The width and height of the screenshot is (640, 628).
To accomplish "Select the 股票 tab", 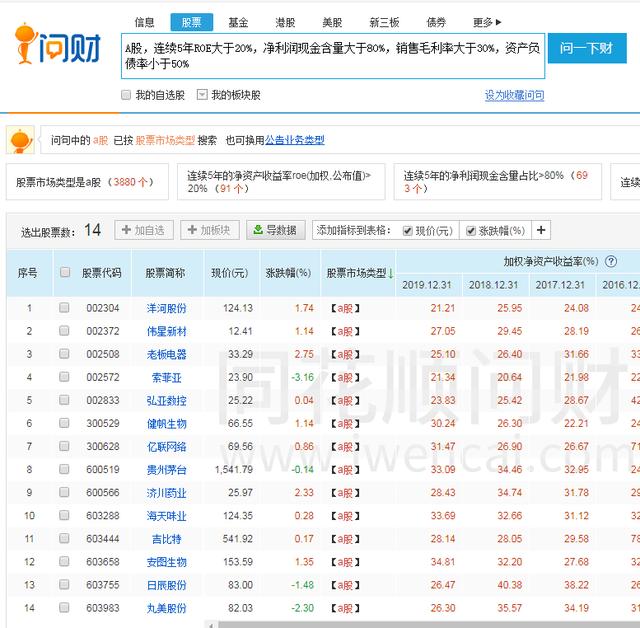I will point(191,22).
